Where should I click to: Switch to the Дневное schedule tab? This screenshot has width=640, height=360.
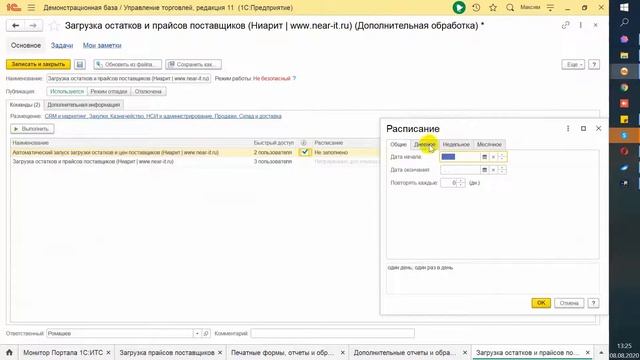(x=424, y=144)
